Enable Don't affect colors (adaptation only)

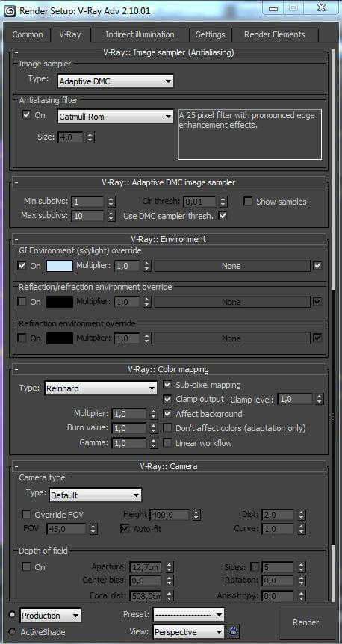pos(167,428)
